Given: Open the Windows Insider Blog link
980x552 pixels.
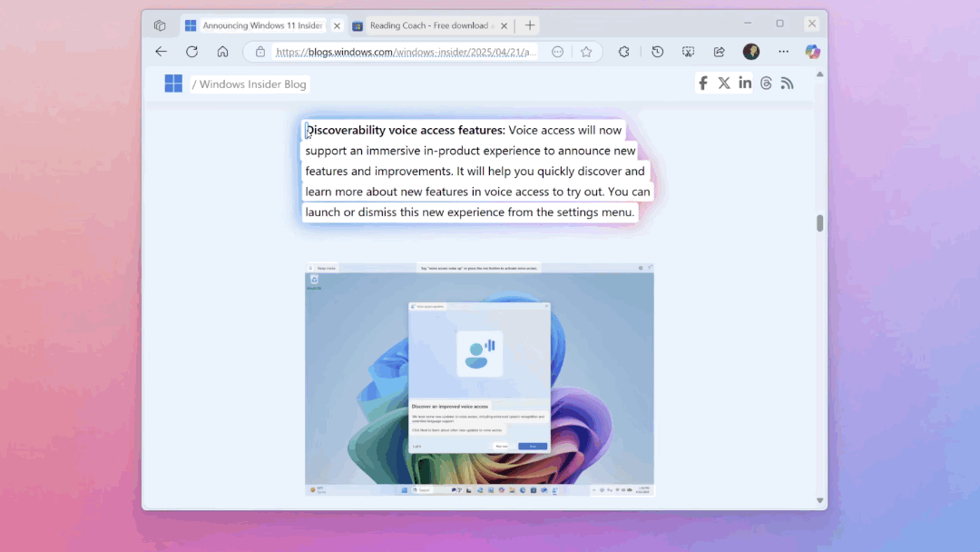Looking at the screenshot, I should tap(252, 84).
